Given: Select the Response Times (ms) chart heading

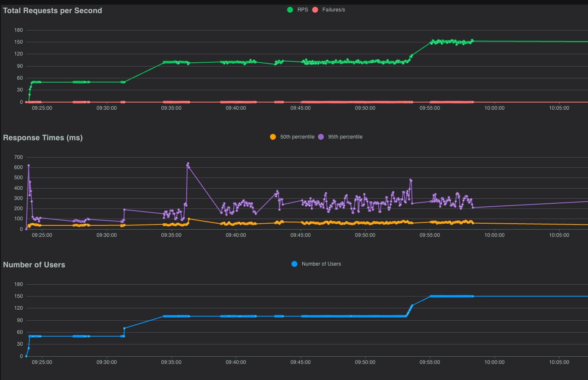Looking at the screenshot, I should pyautogui.click(x=43, y=138).
